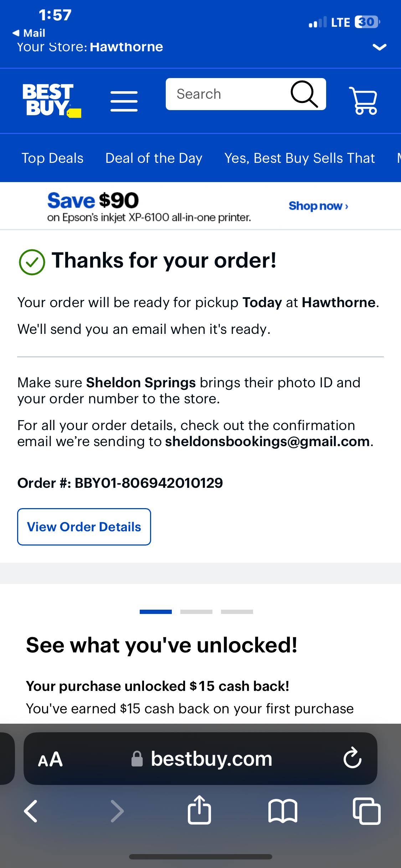Open the AA reader options menu
401x868 pixels.
pos(50,759)
